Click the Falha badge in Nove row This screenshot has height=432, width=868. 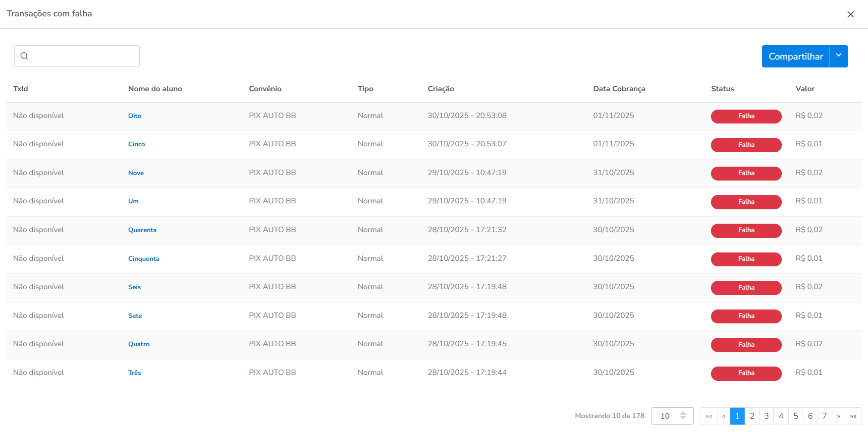[746, 173]
